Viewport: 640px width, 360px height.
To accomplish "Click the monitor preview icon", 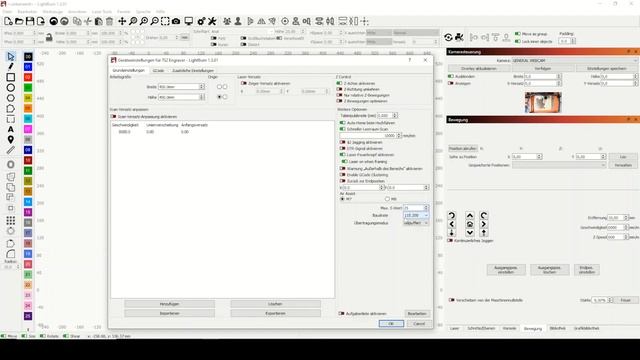I will (x=189, y=21).
